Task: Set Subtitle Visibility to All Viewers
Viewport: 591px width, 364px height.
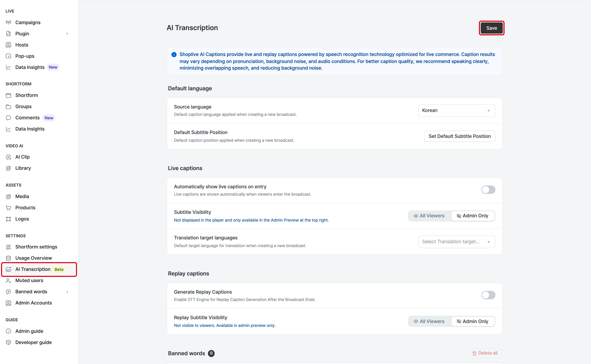Action: pyautogui.click(x=429, y=216)
